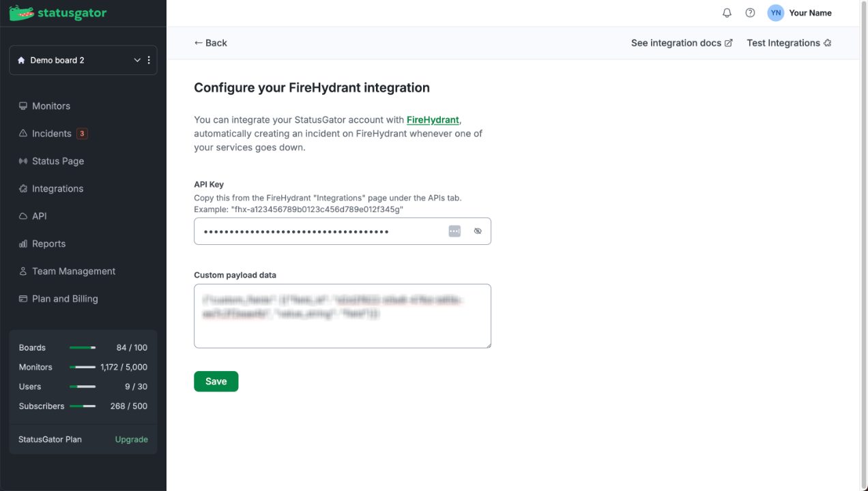
Task: Click the 'Configure your FireHydrant integration' heading
Action: click(312, 88)
